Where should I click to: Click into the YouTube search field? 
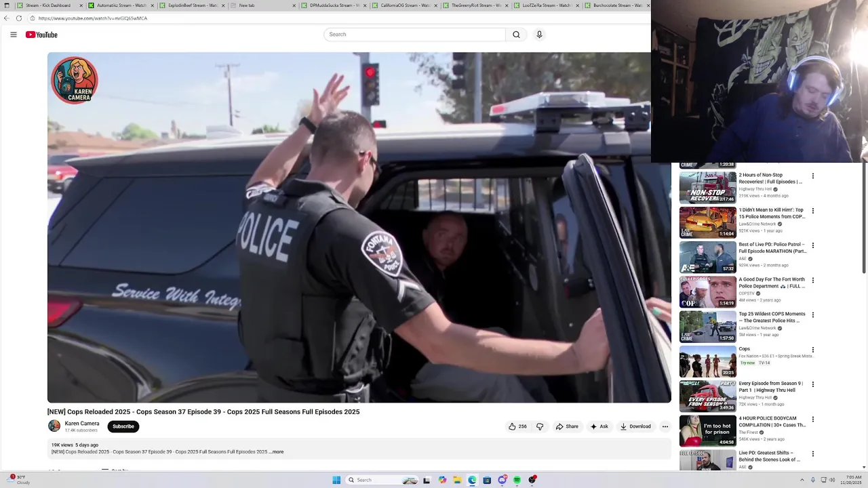pyautogui.click(x=414, y=35)
